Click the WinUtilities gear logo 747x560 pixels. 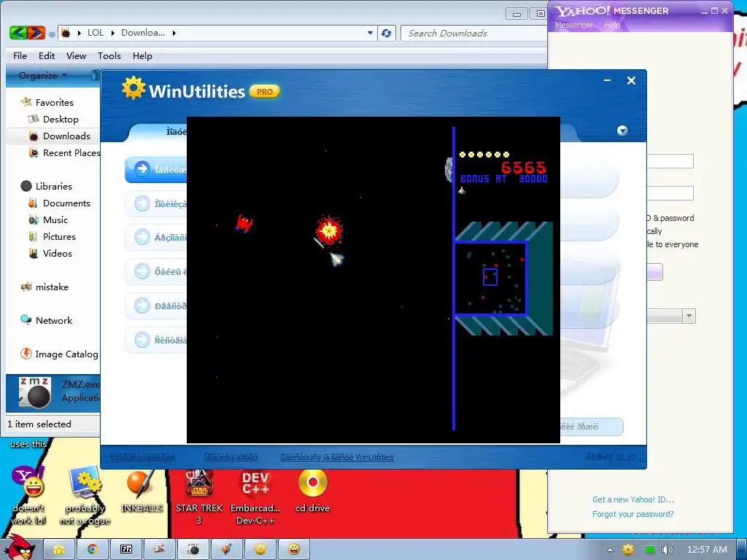(133, 88)
